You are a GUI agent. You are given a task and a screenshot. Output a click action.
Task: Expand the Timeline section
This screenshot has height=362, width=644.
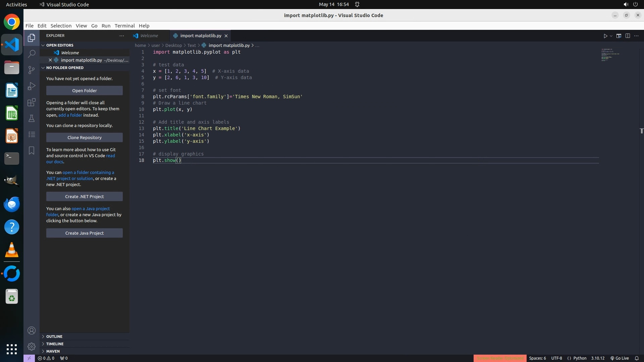coord(55,344)
